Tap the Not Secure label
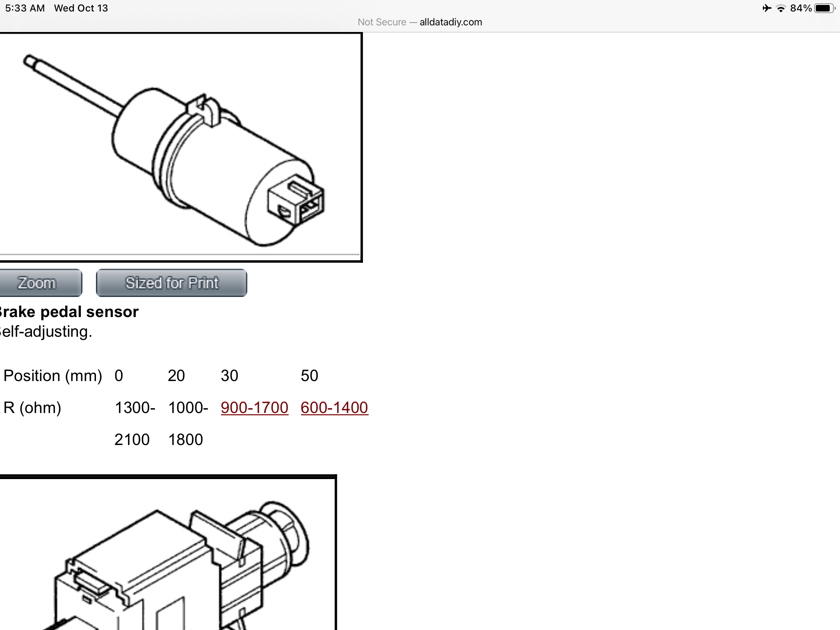This screenshot has width=840, height=630. tap(381, 22)
